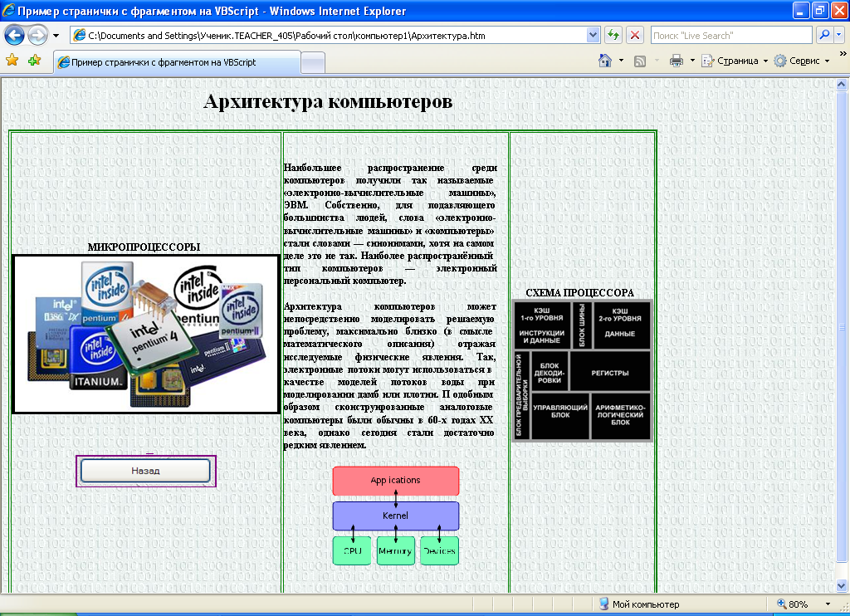Expand the zoom level dropdown arrow
The height and width of the screenshot is (616, 850).
coord(828,604)
